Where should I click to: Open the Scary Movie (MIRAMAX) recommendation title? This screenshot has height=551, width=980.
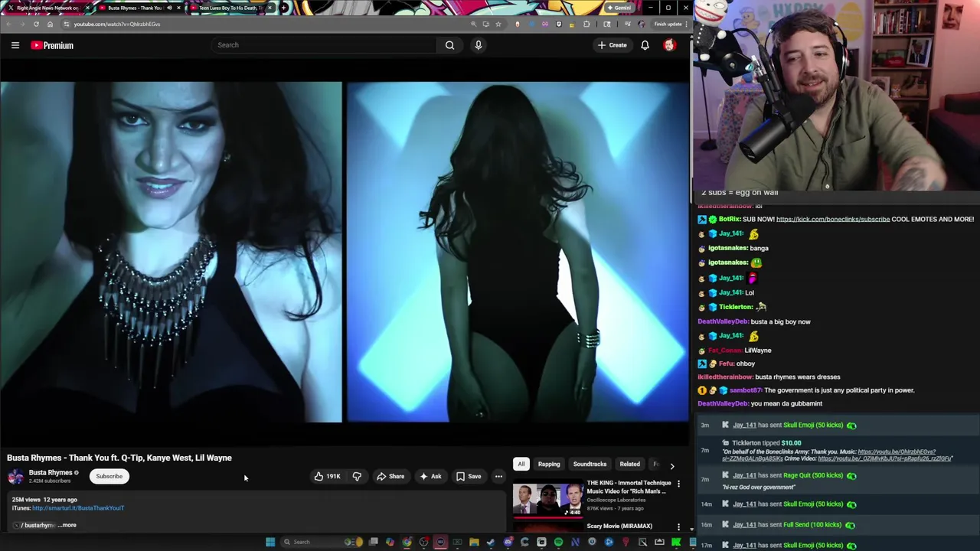619,526
